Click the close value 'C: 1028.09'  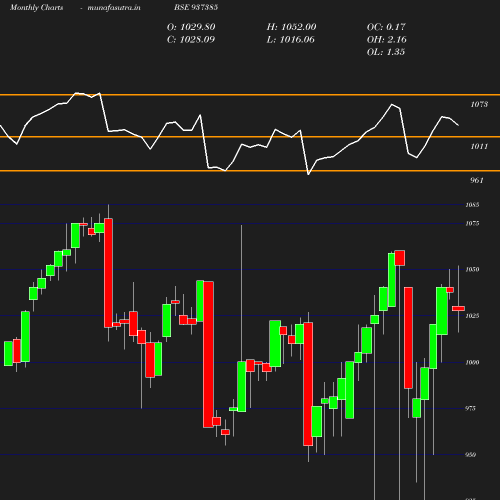(x=191, y=40)
